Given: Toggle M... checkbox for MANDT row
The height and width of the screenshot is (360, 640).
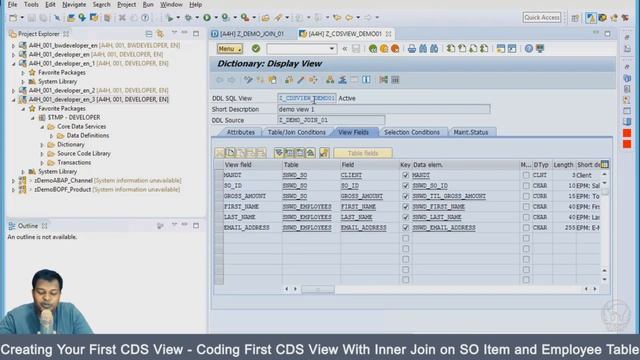Looking at the screenshot, I should (x=526, y=175).
